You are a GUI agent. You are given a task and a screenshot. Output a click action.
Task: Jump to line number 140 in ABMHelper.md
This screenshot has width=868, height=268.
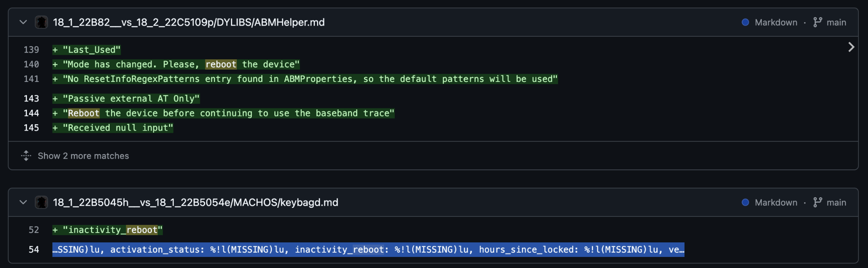31,64
